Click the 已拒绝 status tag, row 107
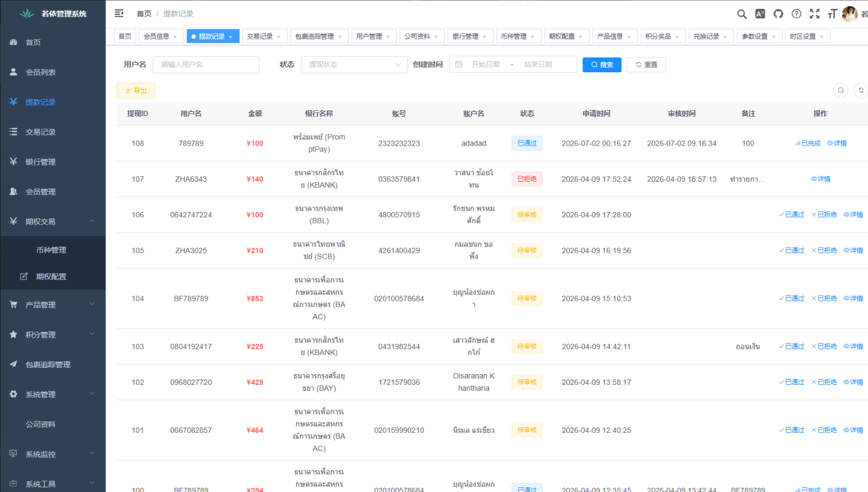The height and width of the screenshot is (492, 868). tap(527, 179)
